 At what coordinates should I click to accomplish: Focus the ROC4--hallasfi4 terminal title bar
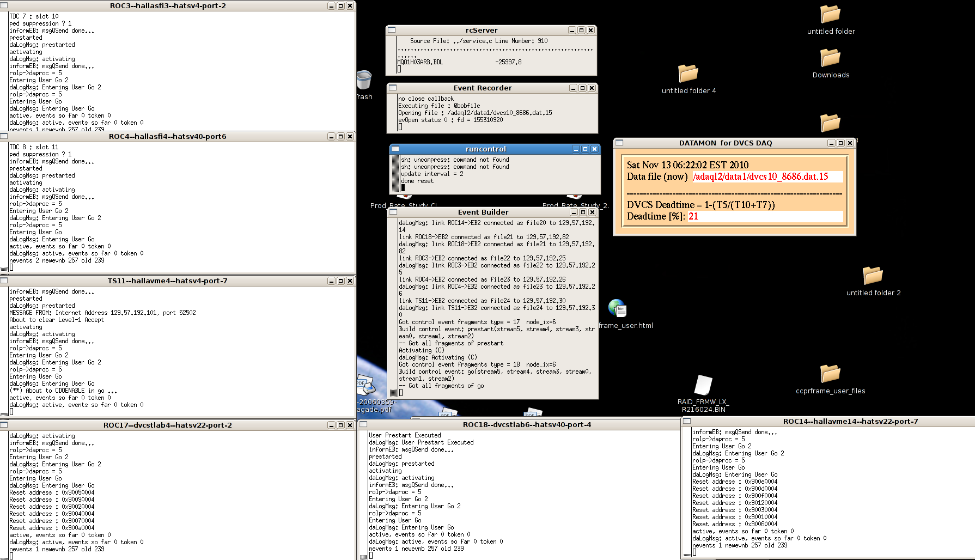coord(168,137)
